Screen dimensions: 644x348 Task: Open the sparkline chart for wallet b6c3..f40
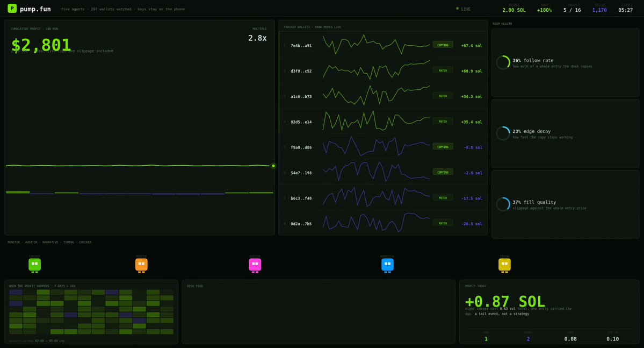click(376, 197)
